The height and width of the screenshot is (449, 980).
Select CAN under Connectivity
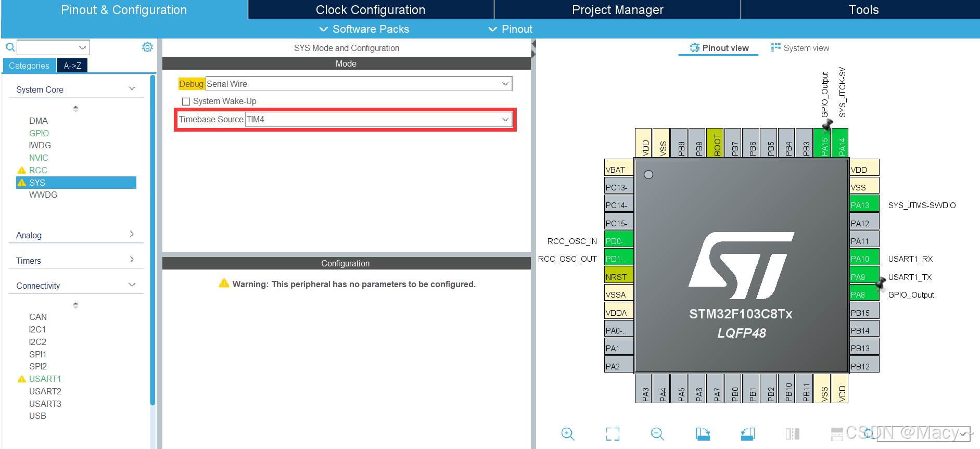38,317
